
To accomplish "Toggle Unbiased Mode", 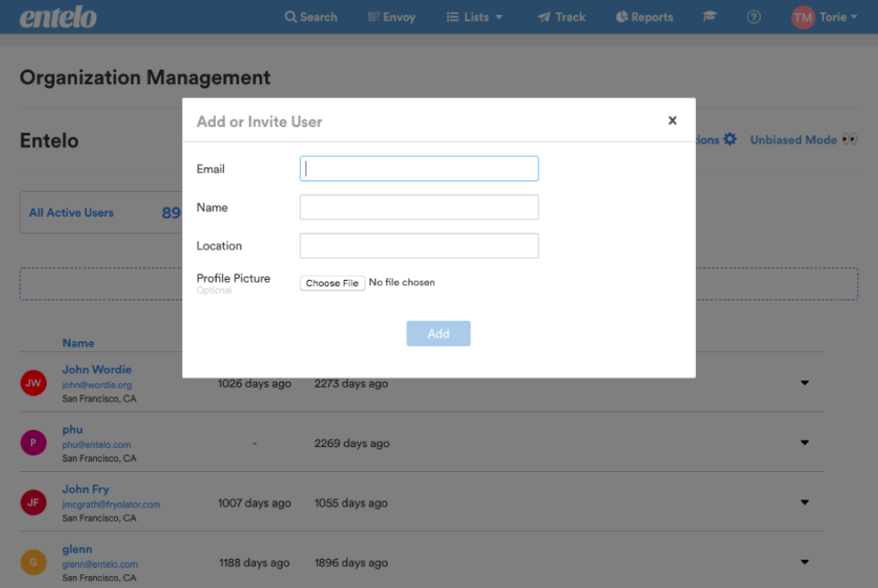I will 803,139.
